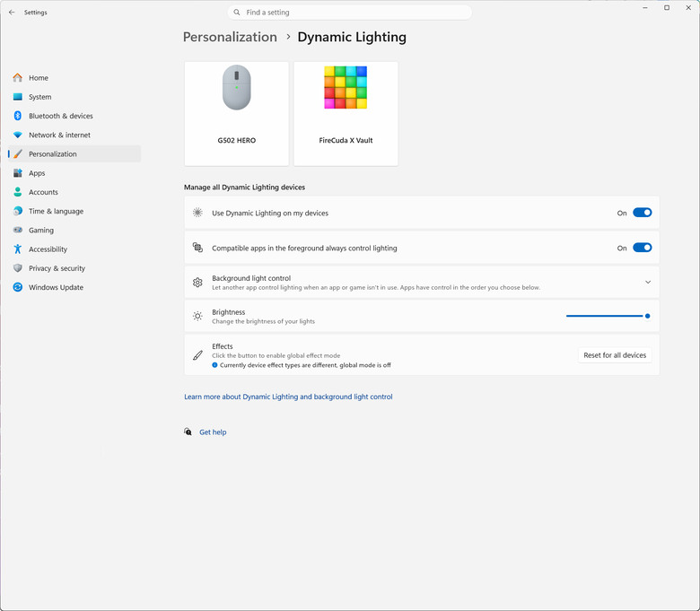
Task: Click the Accounts person icon
Action: 17,192
